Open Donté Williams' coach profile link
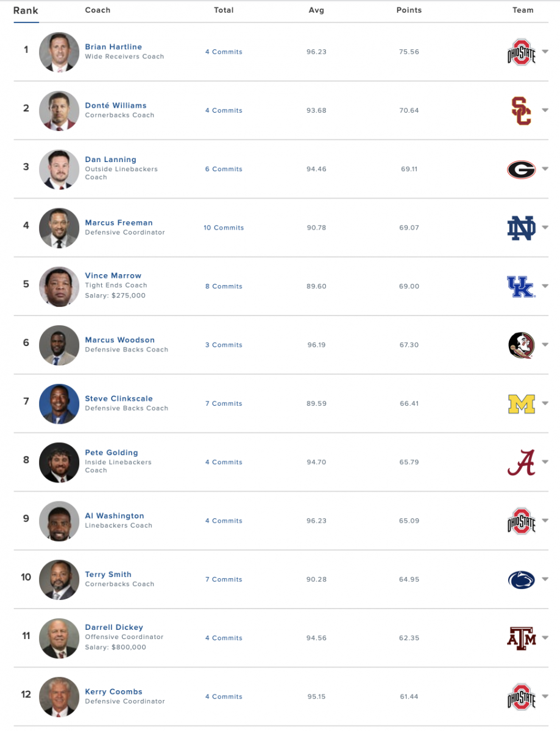The width and height of the screenshot is (560, 731). click(x=116, y=105)
